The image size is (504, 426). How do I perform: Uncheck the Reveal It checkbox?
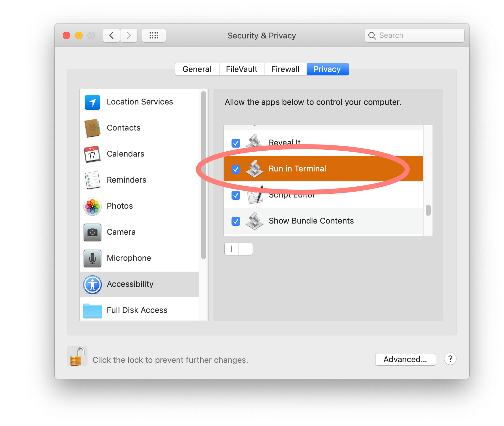click(x=236, y=143)
